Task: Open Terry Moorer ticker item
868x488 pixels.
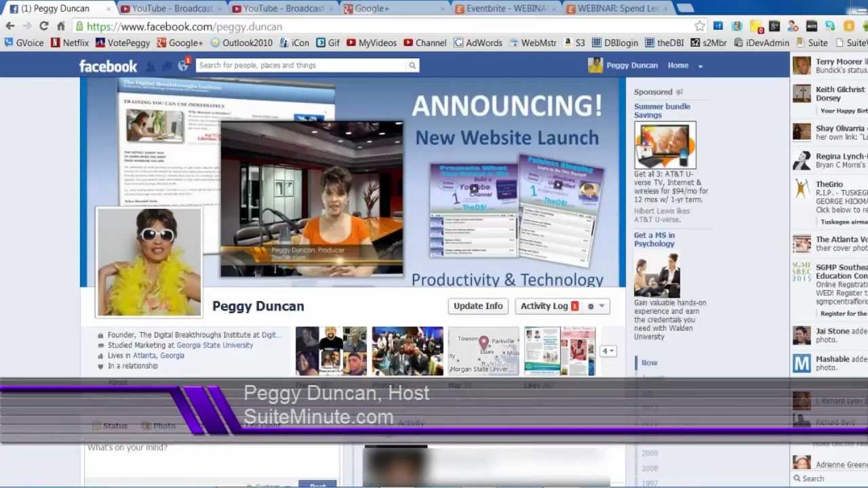Action: (830, 66)
